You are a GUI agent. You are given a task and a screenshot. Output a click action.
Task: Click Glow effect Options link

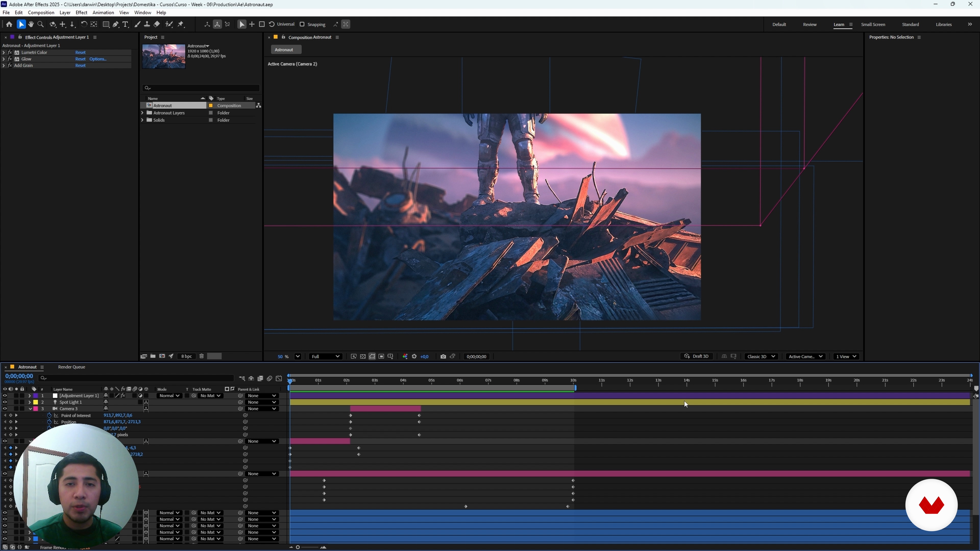pos(98,59)
